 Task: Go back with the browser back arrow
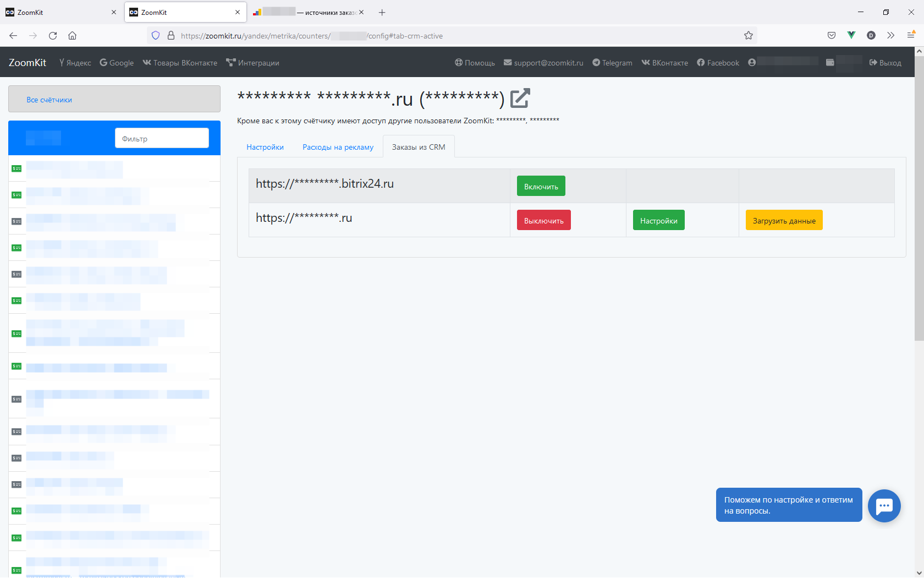coord(13,36)
